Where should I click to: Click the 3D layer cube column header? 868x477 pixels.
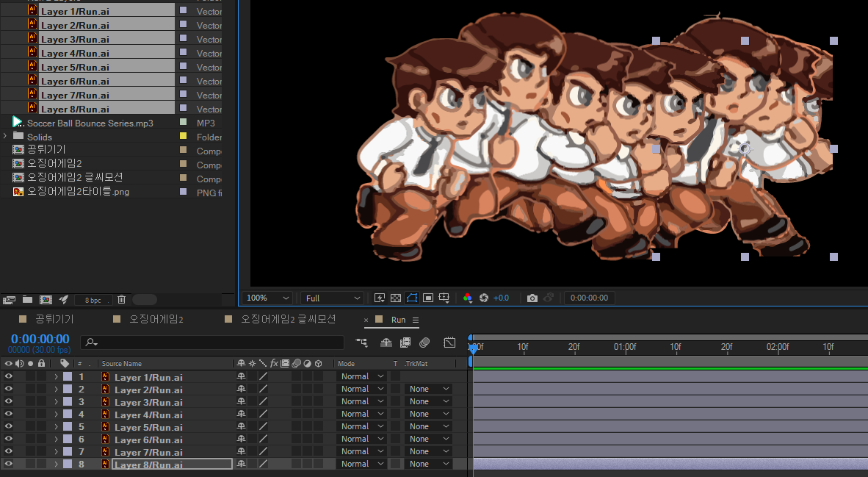tap(318, 363)
